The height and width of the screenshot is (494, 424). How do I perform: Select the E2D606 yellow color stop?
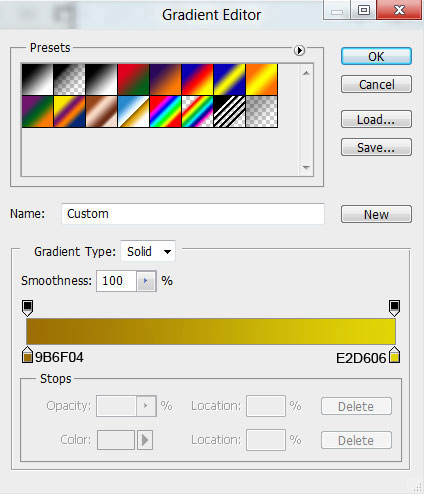(x=395, y=355)
